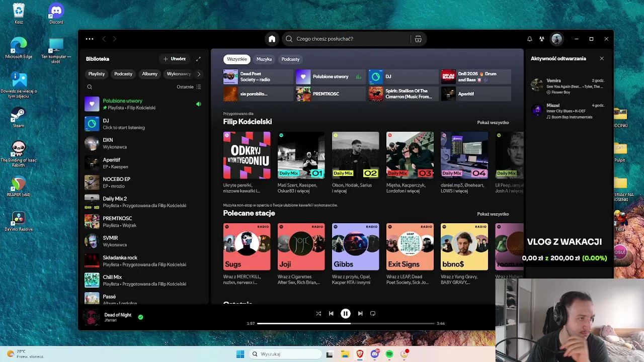Open Polubione utwory in the library list
This screenshot has height=362, width=644.
(x=143, y=104)
